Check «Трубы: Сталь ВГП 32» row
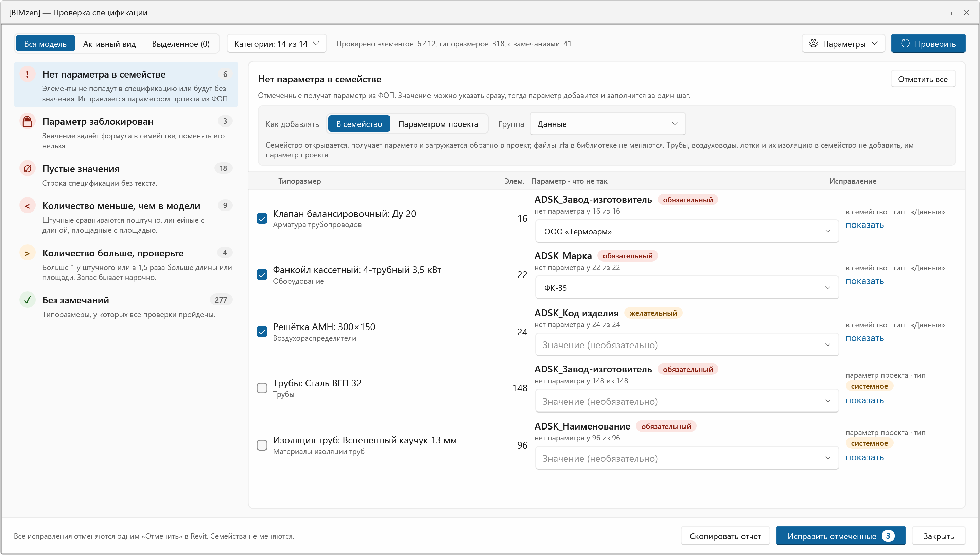 [x=262, y=388]
